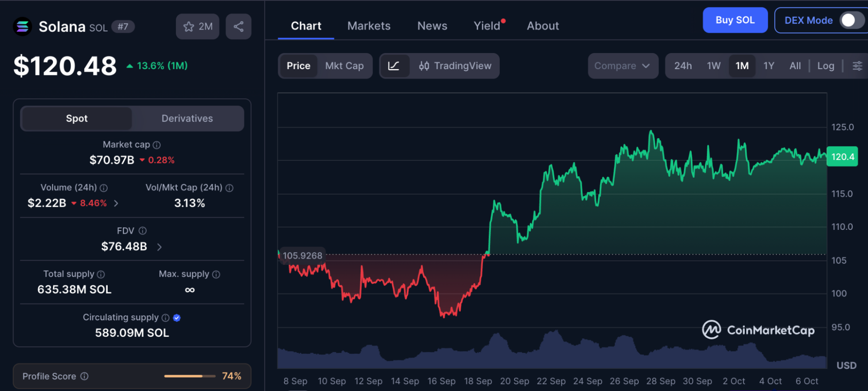The image size is (868, 391).
Task: Expand FDV details chevron
Action: coord(159,247)
